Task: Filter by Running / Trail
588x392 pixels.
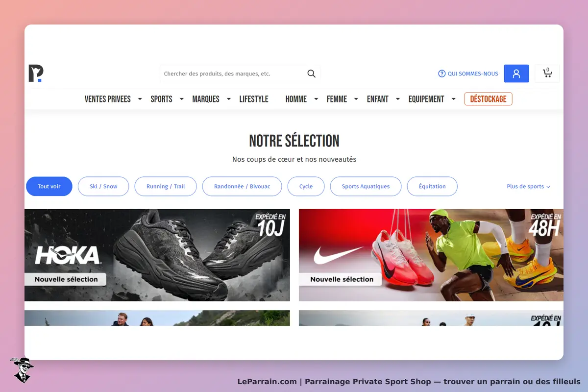Action: pyautogui.click(x=166, y=186)
